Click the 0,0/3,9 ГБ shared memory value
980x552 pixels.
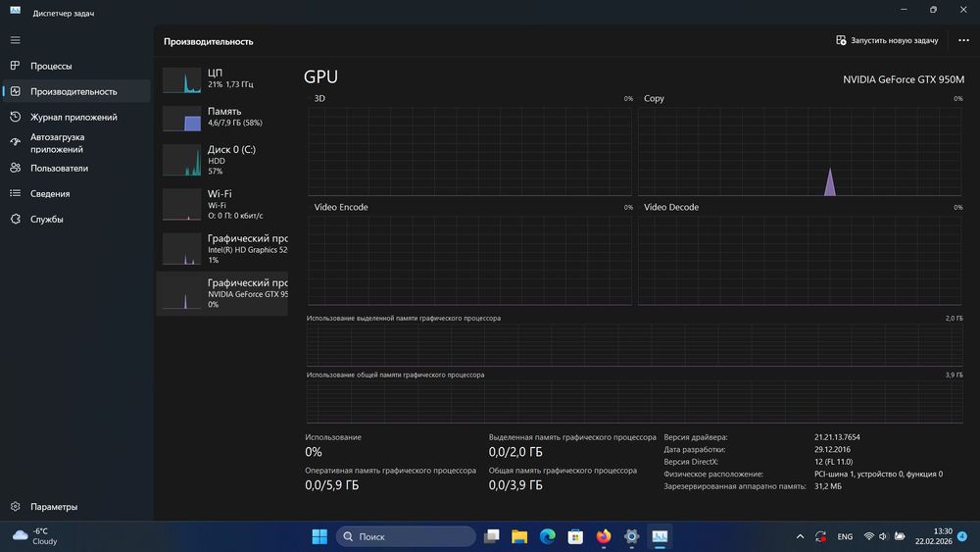[x=515, y=485]
